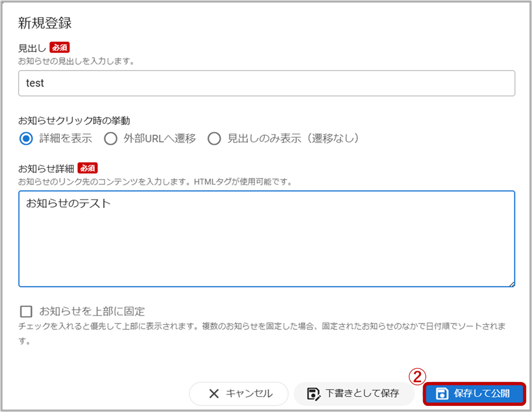The width and height of the screenshot is (532, 412).
Task: Select the 詳細を表示 radio button
Action: pyautogui.click(x=26, y=138)
